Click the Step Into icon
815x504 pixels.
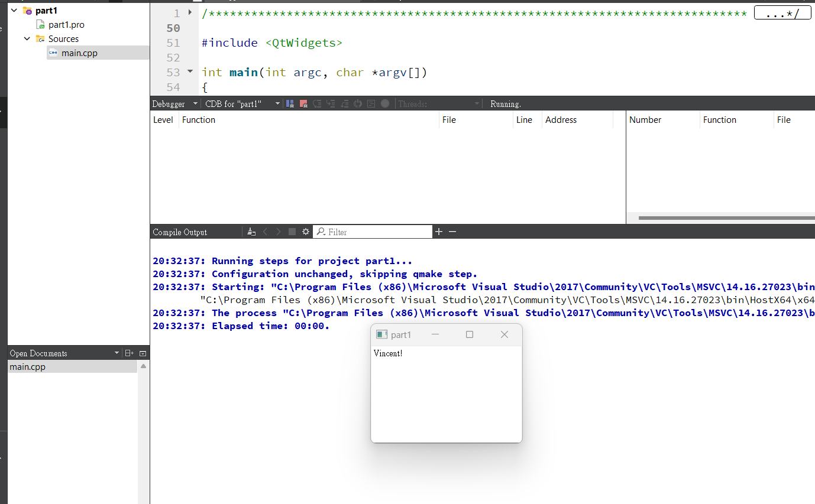coord(331,103)
